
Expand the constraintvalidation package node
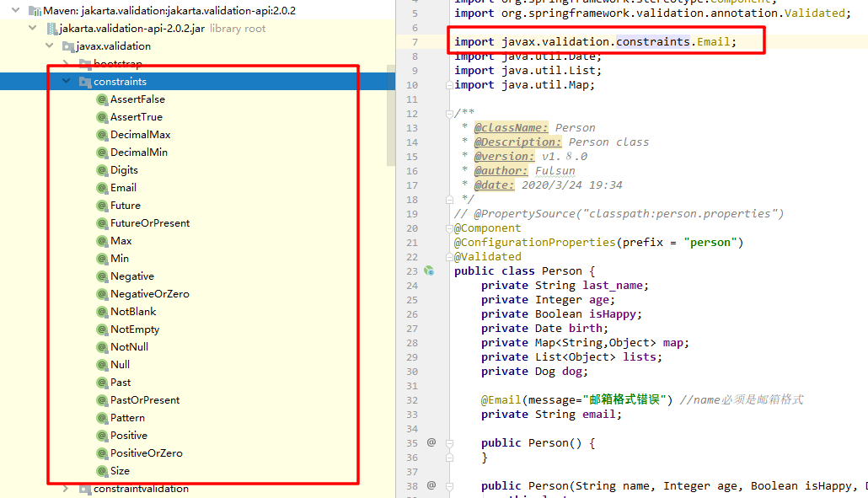67,489
